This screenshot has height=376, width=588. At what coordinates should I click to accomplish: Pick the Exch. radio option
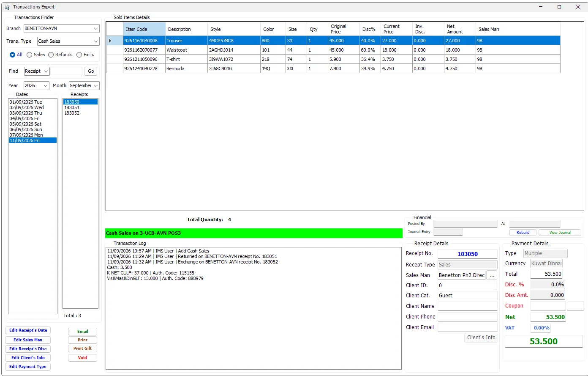(79, 55)
